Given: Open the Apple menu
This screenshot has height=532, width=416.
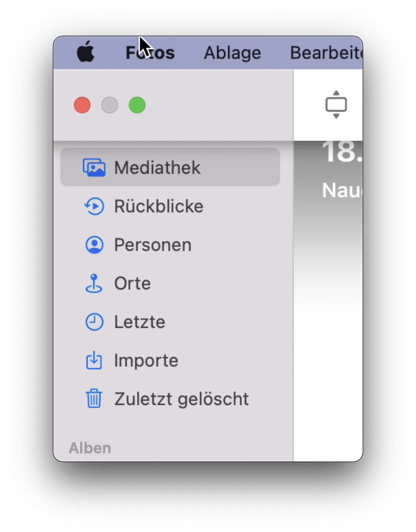Looking at the screenshot, I should point(86,52).
